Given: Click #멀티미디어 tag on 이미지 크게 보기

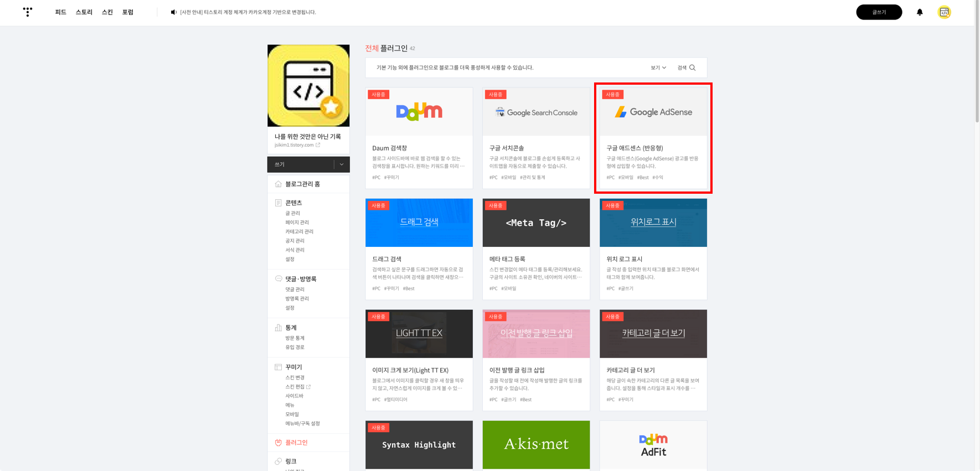Looking at the screenshot, I should (396, 400).
